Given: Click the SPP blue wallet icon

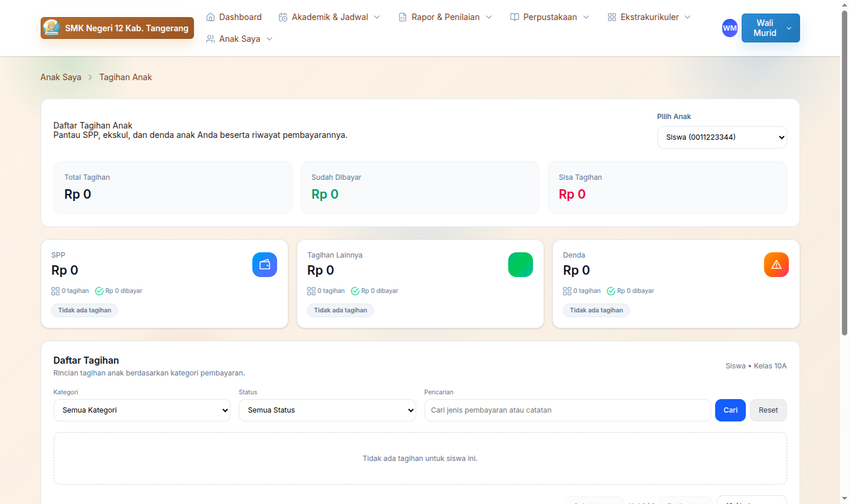Looking at the screenshot, I should coord(264,265).
